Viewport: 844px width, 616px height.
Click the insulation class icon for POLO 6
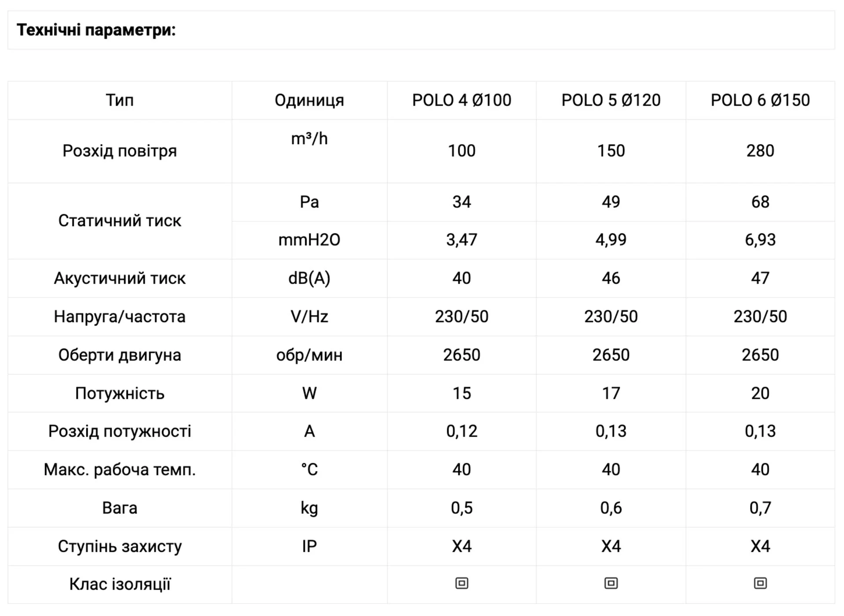(x=760, y=583)
